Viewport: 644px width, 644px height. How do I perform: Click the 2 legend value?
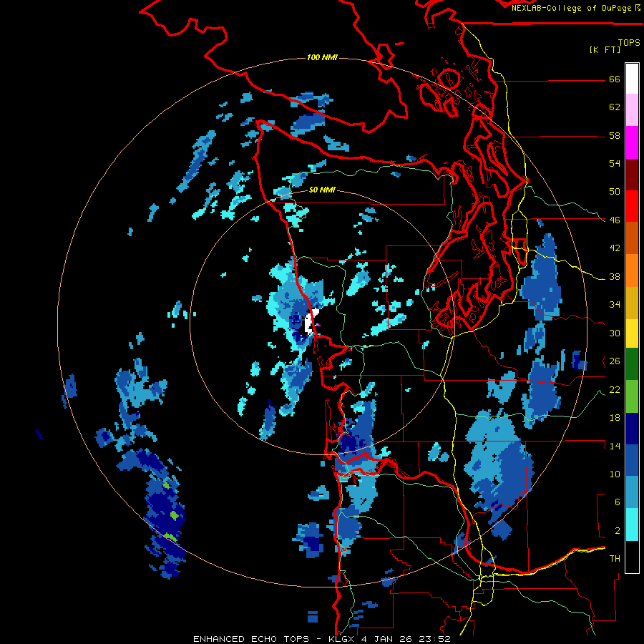pos(618,531)
